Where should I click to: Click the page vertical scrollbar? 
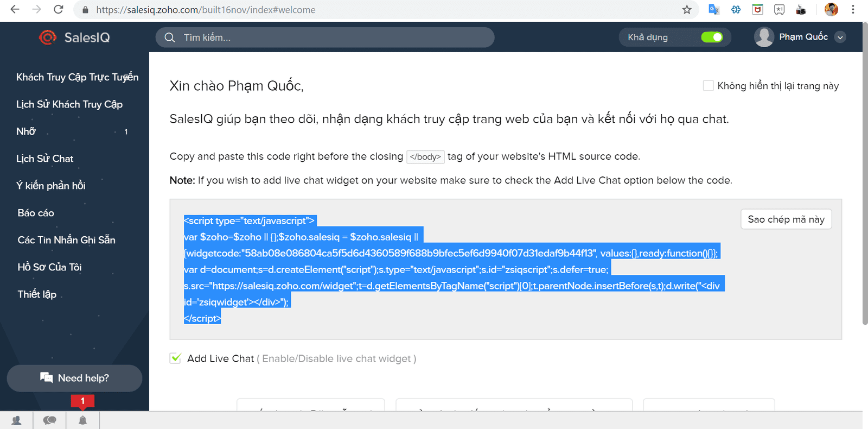(865, 174)
